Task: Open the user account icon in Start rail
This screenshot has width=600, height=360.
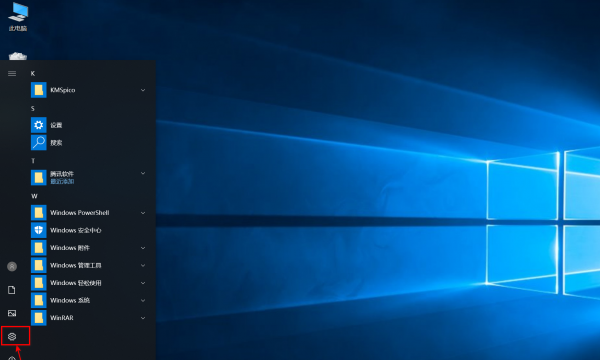Action: (12, 266)
